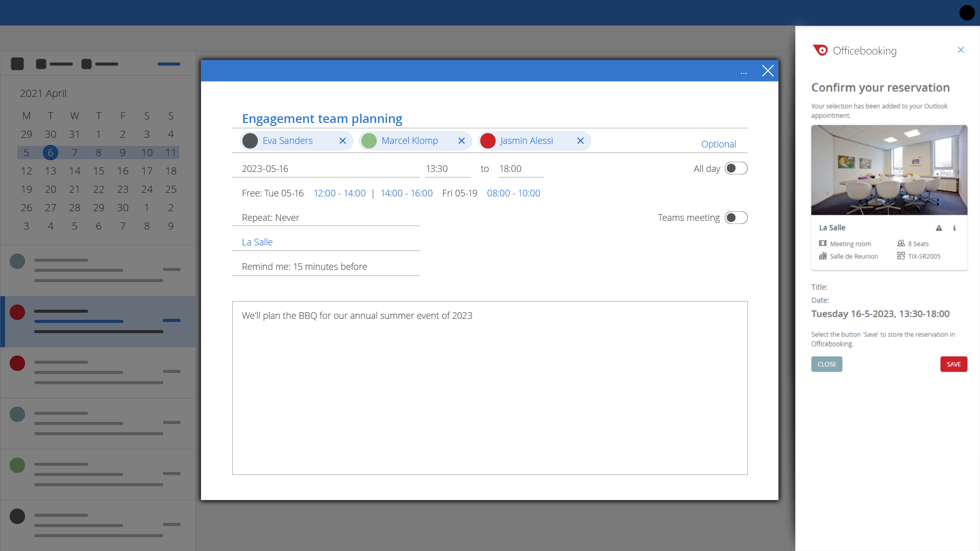
Task: Remove attendee Eva Sanders with X icon
Action: pos(342,141)
